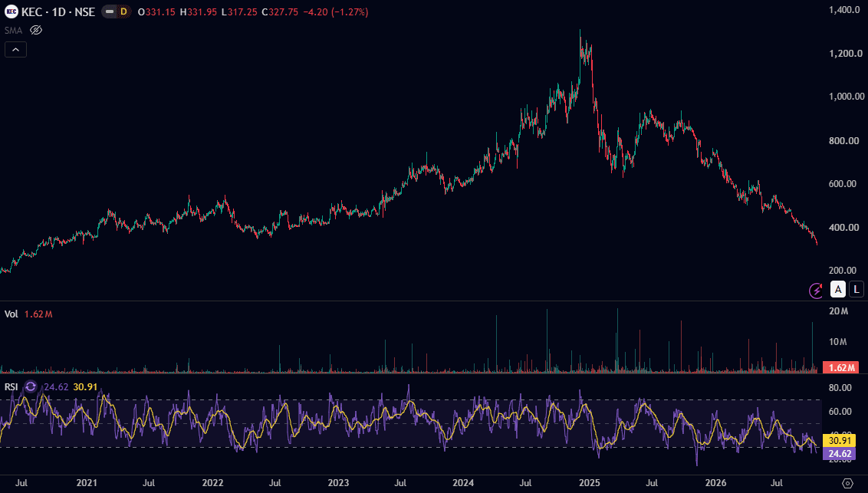The width and height of the screenshot is (868, 493).
Task: Select the Vol indicator label
Action: coord(11,314)
